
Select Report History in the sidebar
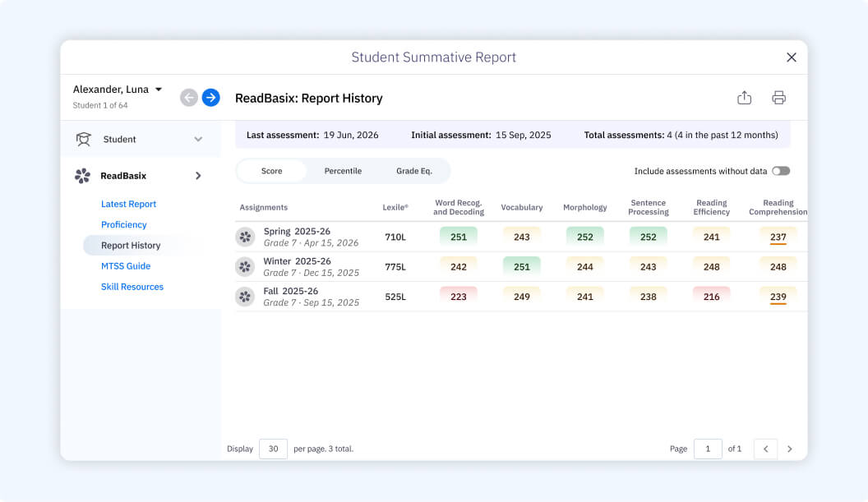click(131, 245)
